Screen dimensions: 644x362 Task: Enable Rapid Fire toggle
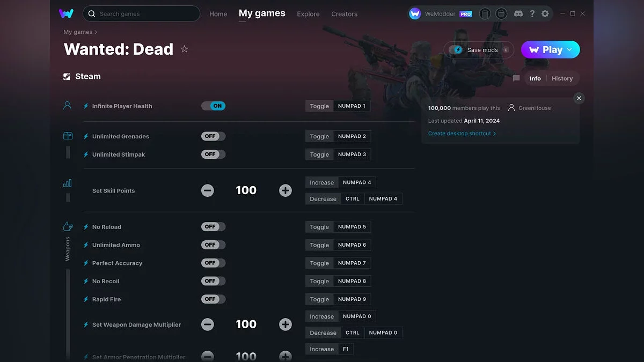[x=213, y=299]
